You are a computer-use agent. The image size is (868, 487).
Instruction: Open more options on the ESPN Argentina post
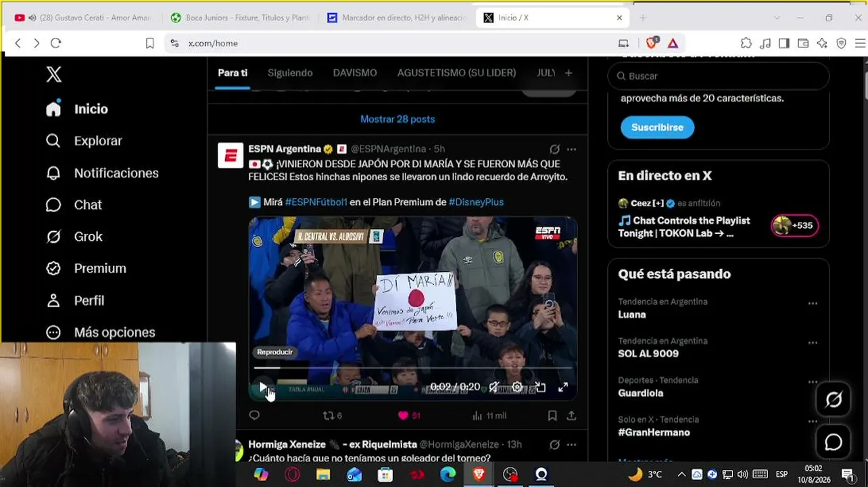(571, 149)
